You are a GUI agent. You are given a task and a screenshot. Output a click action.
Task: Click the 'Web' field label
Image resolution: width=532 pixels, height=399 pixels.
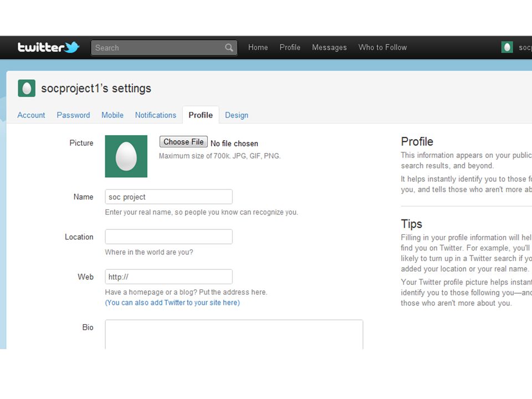pos(85,277)
